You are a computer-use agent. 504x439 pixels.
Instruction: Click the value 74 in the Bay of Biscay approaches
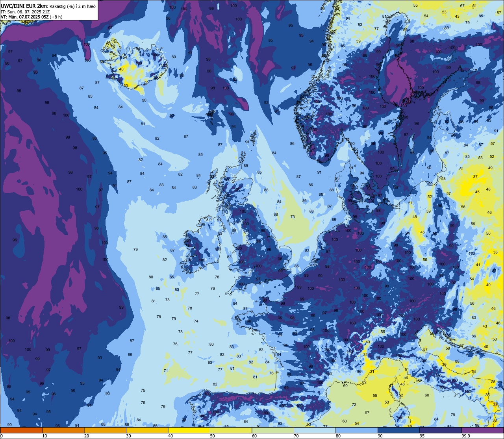[x=196, y=321]
